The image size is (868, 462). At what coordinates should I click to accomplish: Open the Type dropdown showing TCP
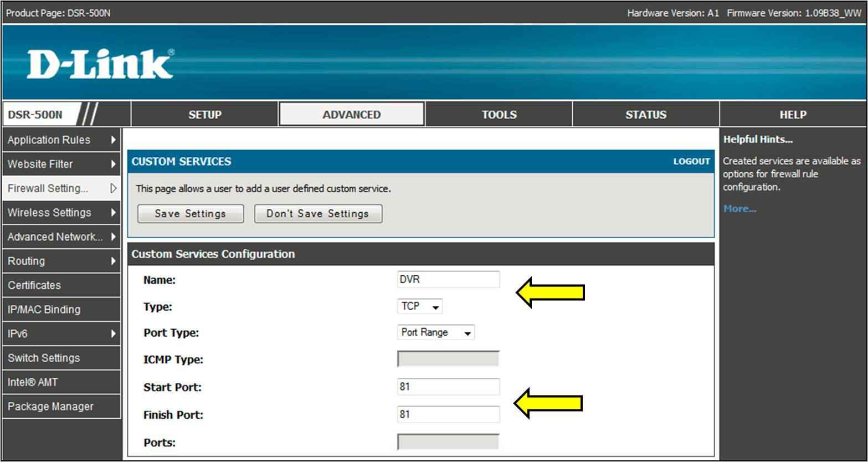(420, 306)
